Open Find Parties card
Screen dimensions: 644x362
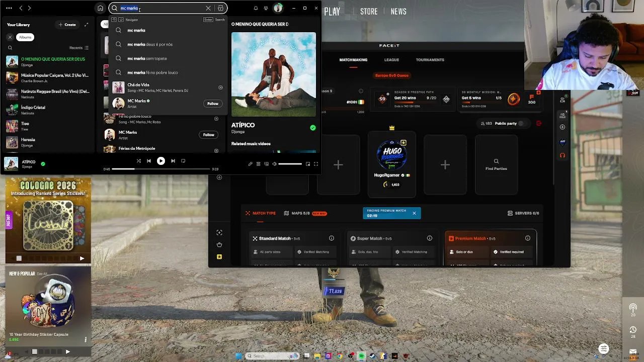[496, 164]
